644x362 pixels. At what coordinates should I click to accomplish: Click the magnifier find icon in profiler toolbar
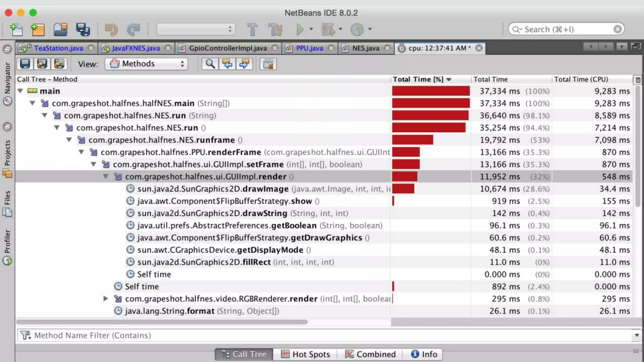coord(210,64)
